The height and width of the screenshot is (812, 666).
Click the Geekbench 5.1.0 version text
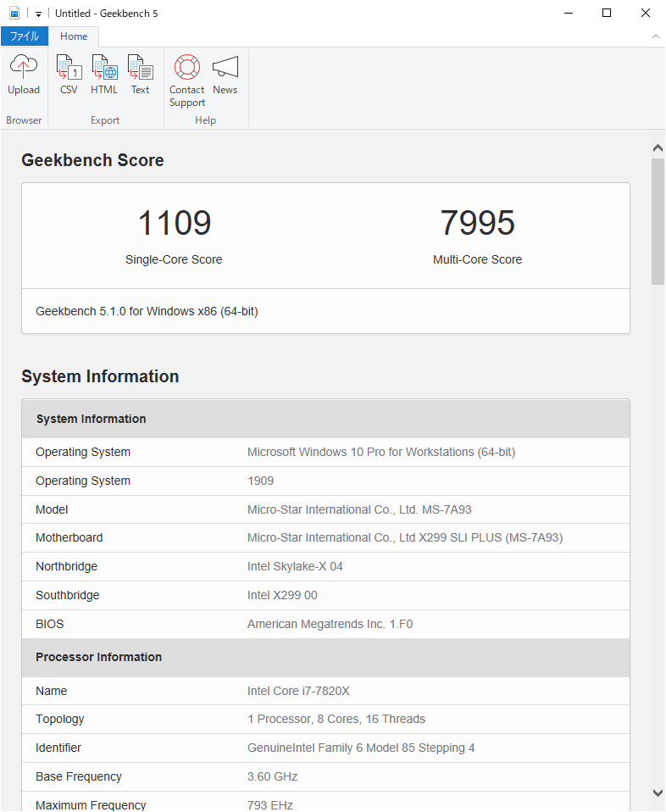point(147,311)
